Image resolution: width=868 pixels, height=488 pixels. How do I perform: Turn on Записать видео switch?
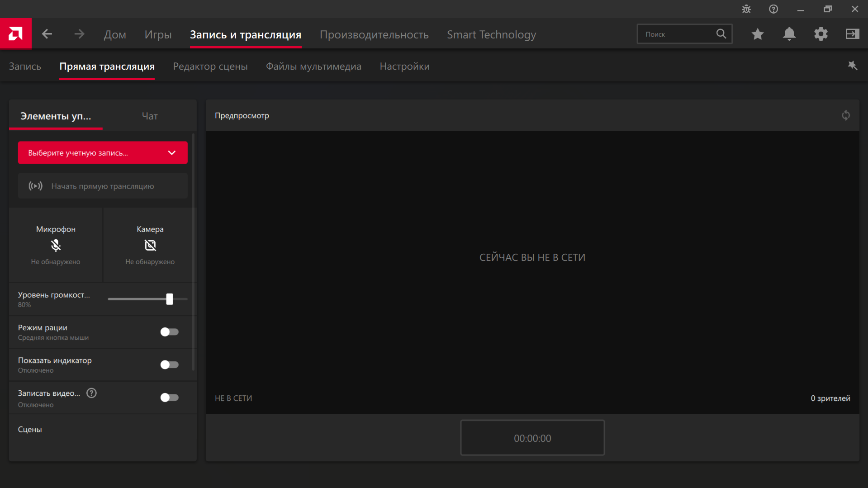click(170, 398)
